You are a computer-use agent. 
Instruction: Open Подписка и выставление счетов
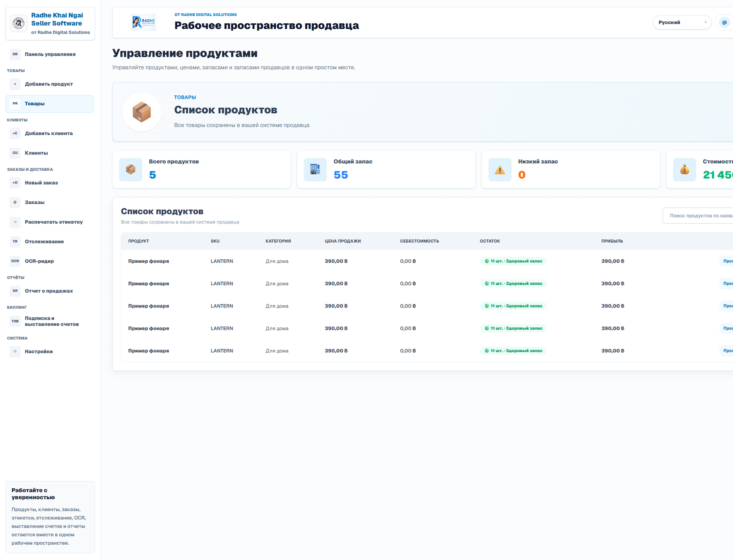pos(50,321)
